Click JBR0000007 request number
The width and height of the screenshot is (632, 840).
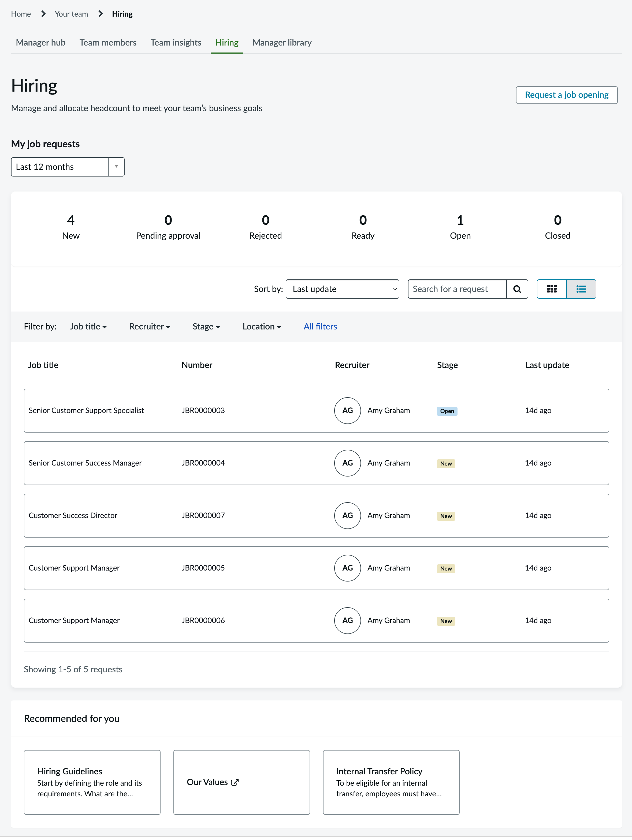[x=203, y=515]
